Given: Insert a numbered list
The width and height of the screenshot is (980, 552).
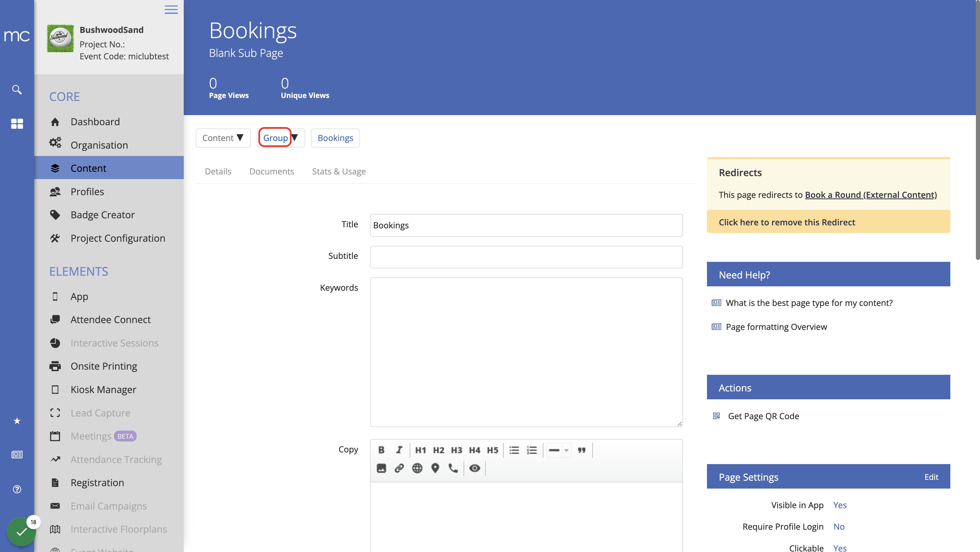Looking at the screenshot, I should 532,450.
